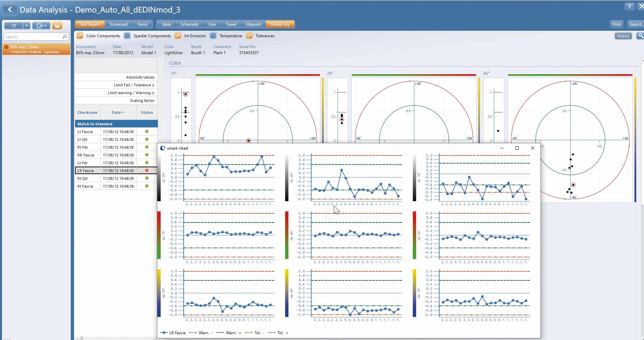644x340 pixels.
Task: Click the Color section heading
Action: click(175, 63)
